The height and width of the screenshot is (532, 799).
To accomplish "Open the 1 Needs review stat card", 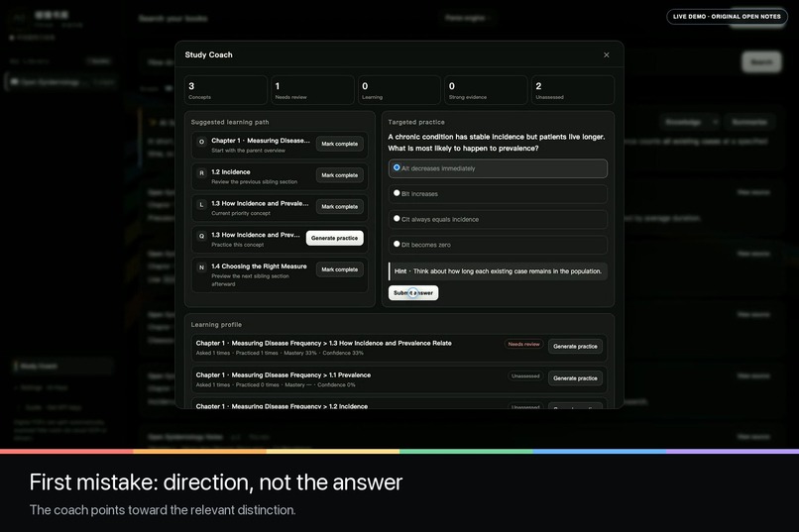I will pos(312,90).
